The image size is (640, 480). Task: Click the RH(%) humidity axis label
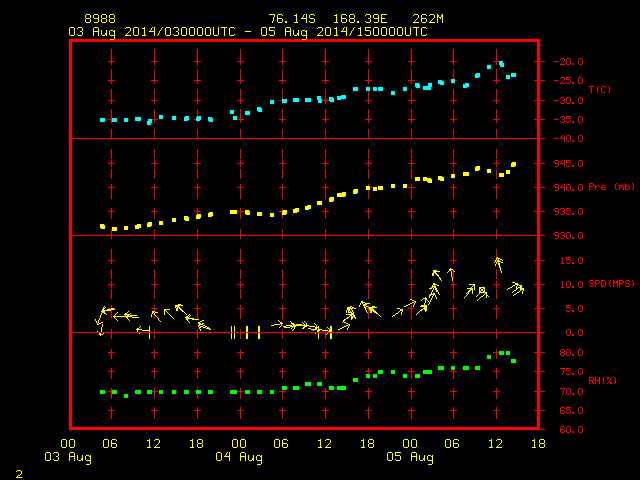point(602,381)
